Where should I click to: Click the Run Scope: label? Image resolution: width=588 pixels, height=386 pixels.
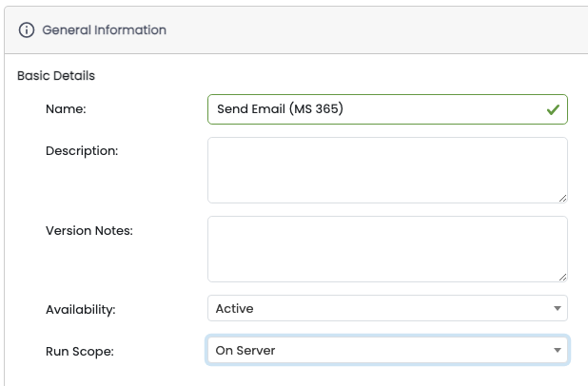tap(79, 352)
